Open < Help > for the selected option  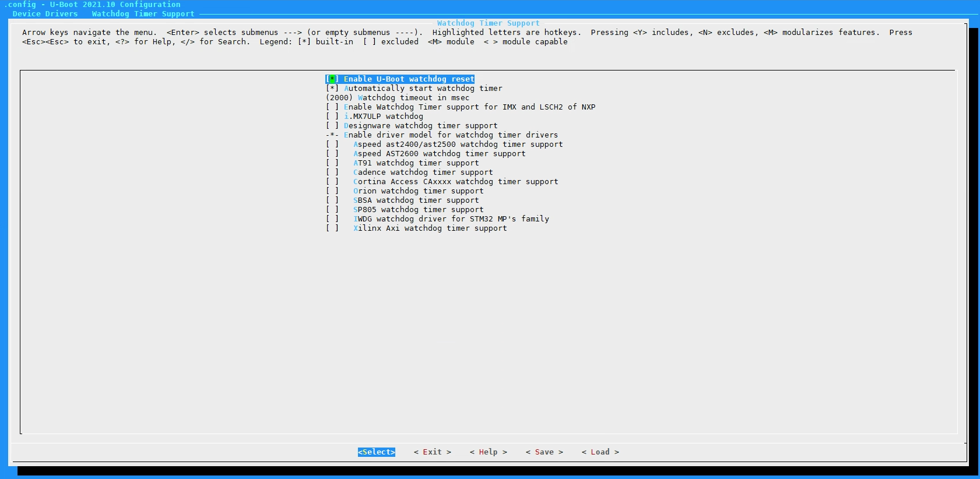489,452
